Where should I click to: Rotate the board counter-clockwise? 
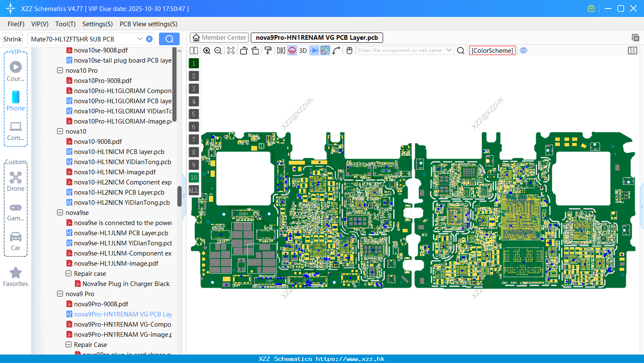244,50
